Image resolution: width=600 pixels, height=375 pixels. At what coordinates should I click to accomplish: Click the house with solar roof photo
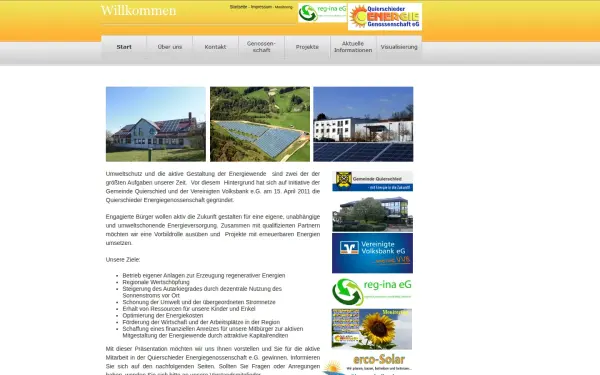[156, 124]
